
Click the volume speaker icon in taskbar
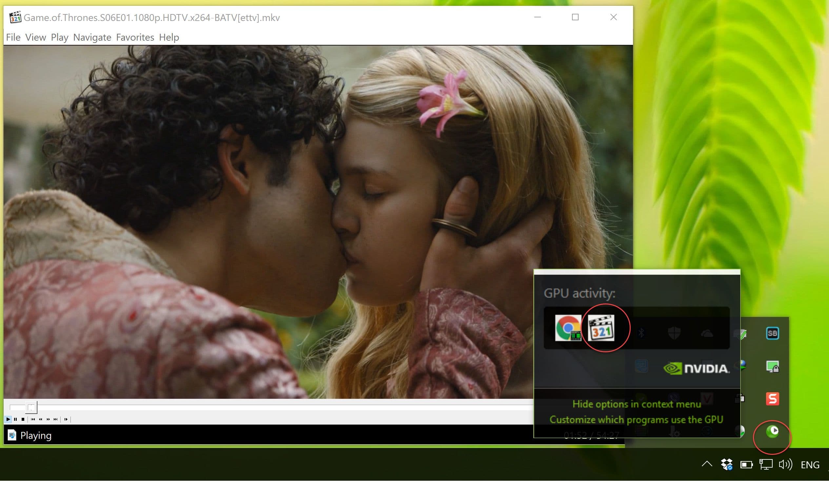pos(786,465)
